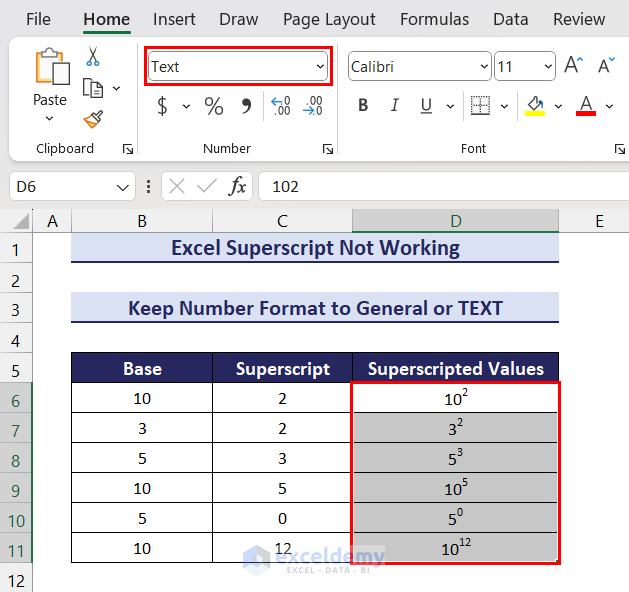Image resolution: width=629 pixels, height=592 pixels.
Task: Expand Copy options arrow
Action: pyautogui.click(x=116, y=88)
